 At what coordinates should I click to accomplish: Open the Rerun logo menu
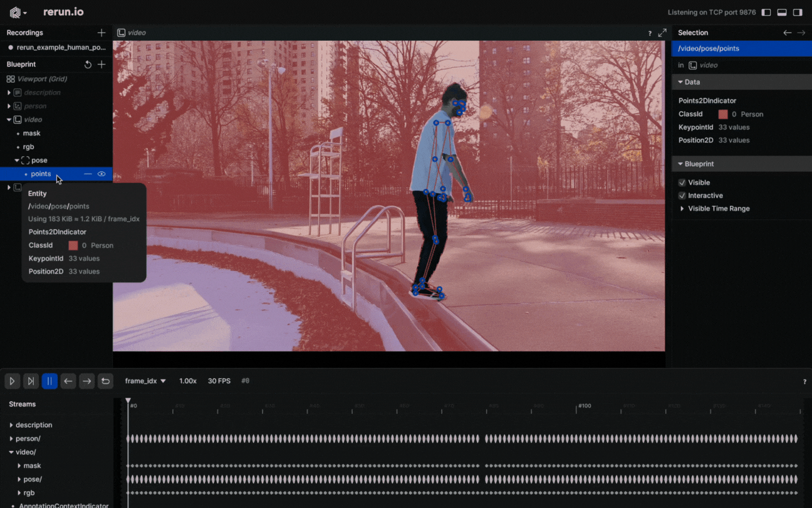[x=18, y=13]
